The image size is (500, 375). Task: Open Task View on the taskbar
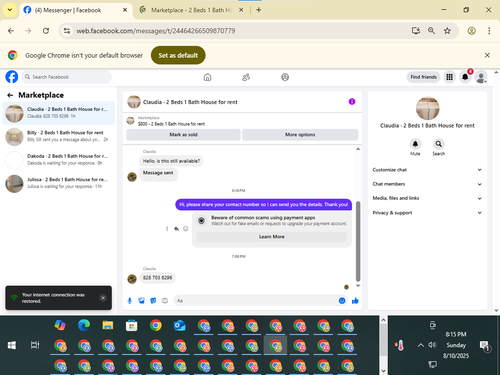point(35,345)
